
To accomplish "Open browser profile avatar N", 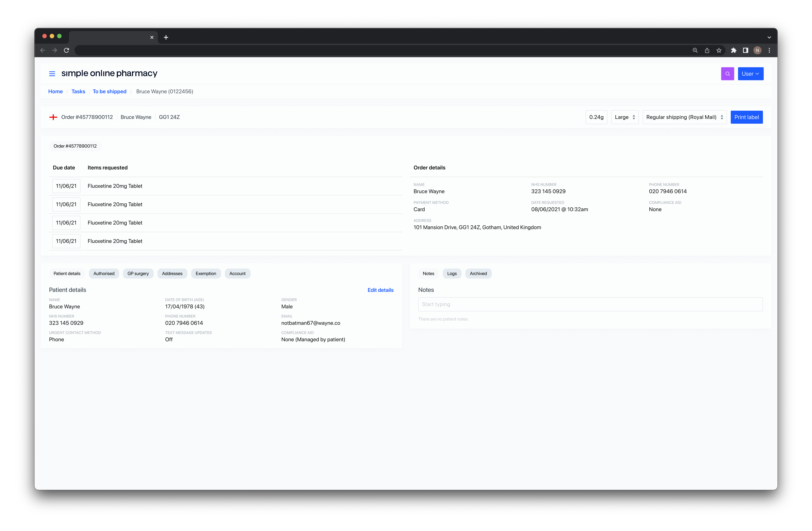I will 757,51.
